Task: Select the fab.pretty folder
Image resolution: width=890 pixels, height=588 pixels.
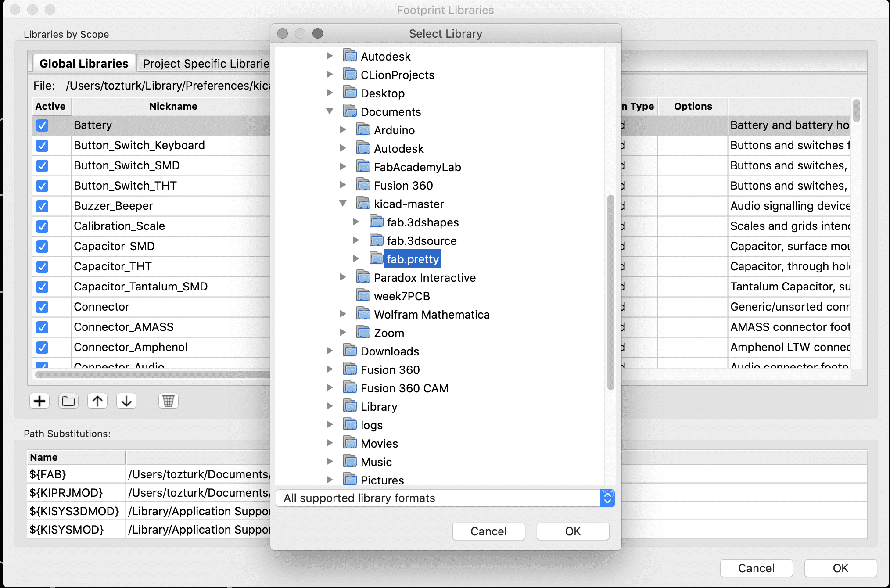Action: 412,258
